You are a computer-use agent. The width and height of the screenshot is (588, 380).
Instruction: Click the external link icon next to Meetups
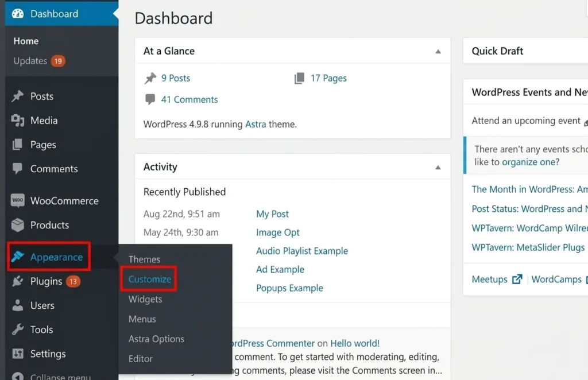point(517,279)
